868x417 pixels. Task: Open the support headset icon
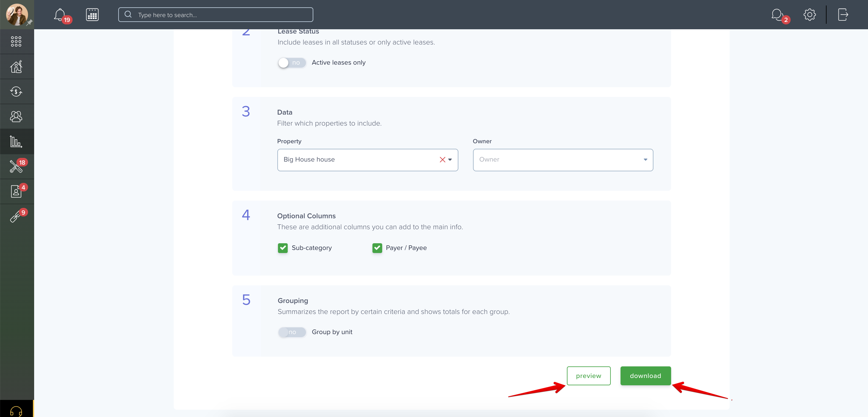(x=16, y=412)
